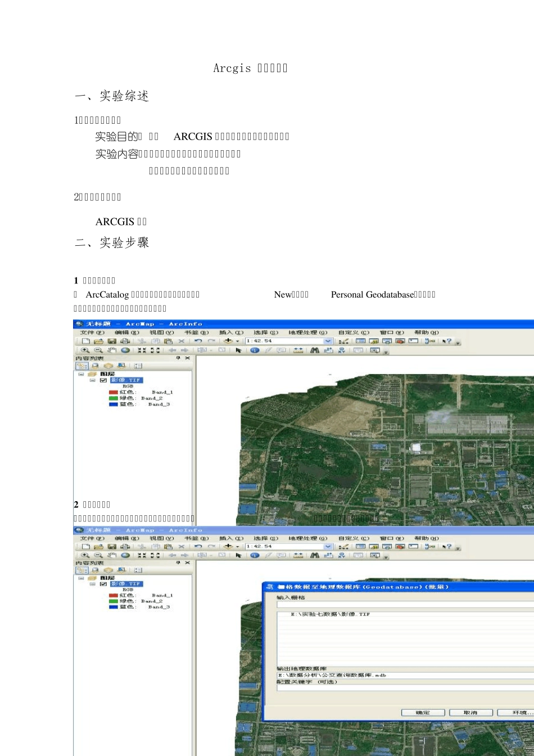
Task: Click Go Back extent arrow, first window
Action: tap(173, 350)
